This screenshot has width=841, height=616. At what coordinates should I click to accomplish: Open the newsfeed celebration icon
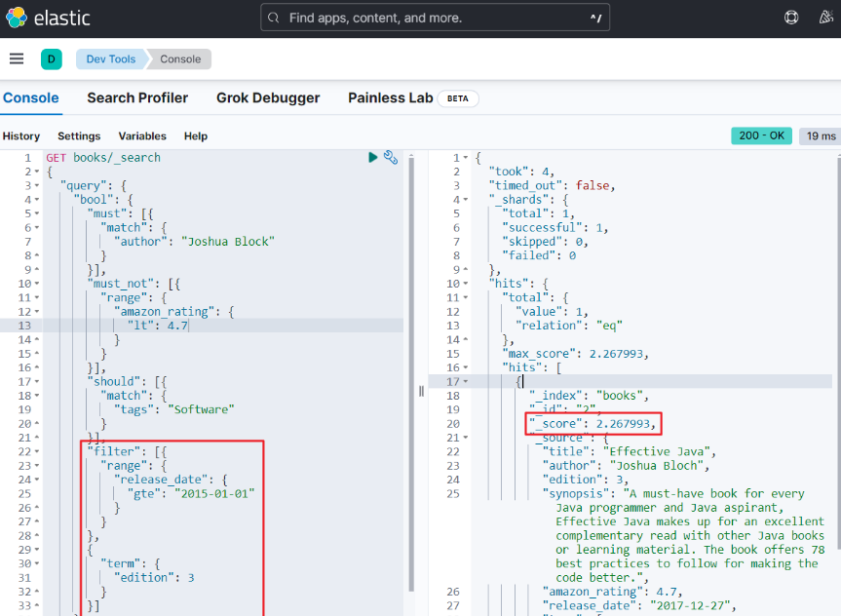pos(826,18)
